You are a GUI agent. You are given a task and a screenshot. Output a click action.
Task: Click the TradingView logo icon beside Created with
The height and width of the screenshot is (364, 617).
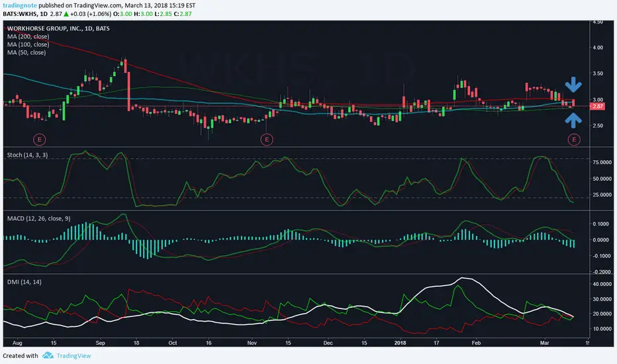[x=48, y=355]
